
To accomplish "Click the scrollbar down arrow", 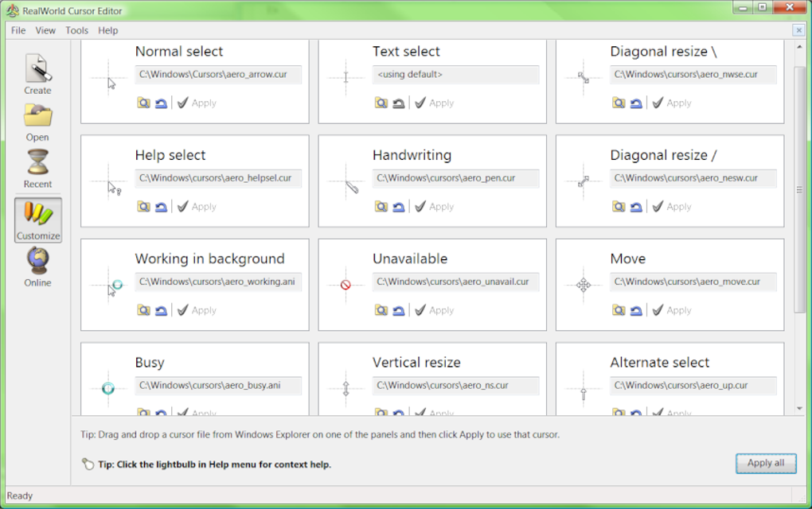I will [799, 409].
